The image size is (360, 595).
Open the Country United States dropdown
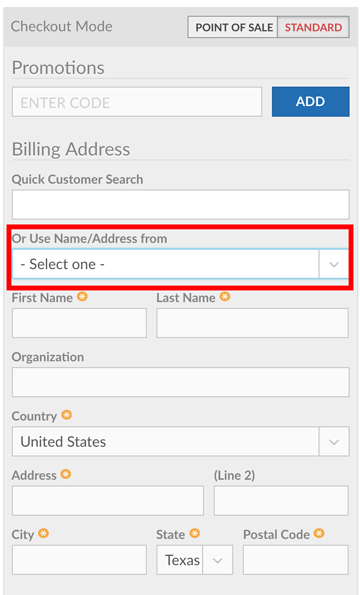[181, 441]
